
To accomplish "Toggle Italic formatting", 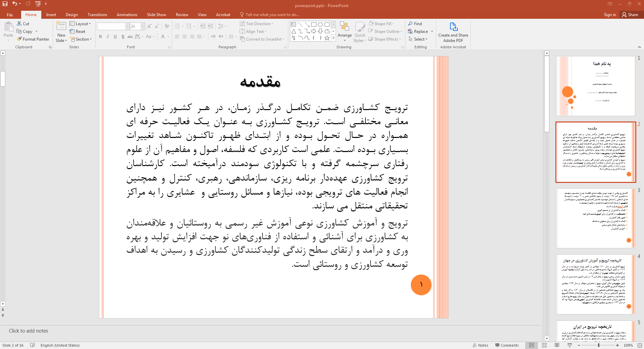I will [108, 37].
